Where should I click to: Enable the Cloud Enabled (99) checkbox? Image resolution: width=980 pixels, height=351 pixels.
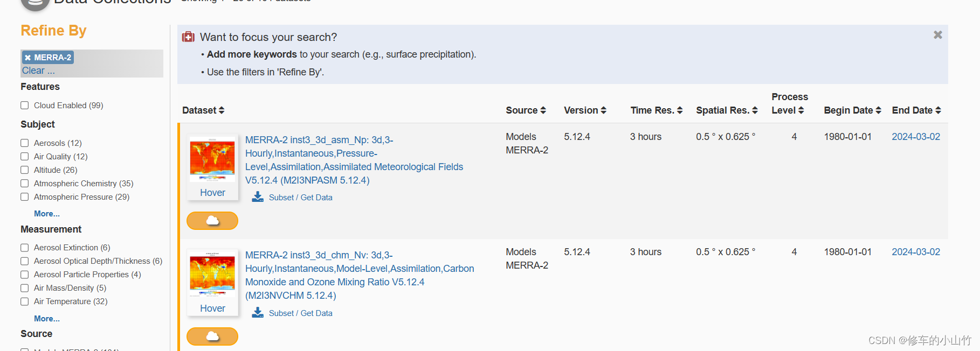[24, 106]
